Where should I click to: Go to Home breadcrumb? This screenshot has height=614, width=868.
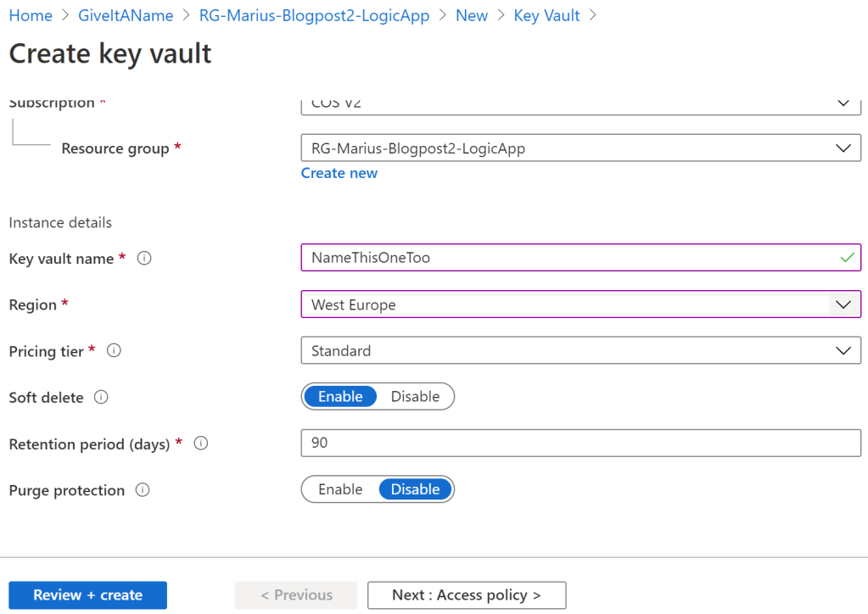(x=30, y=15)
